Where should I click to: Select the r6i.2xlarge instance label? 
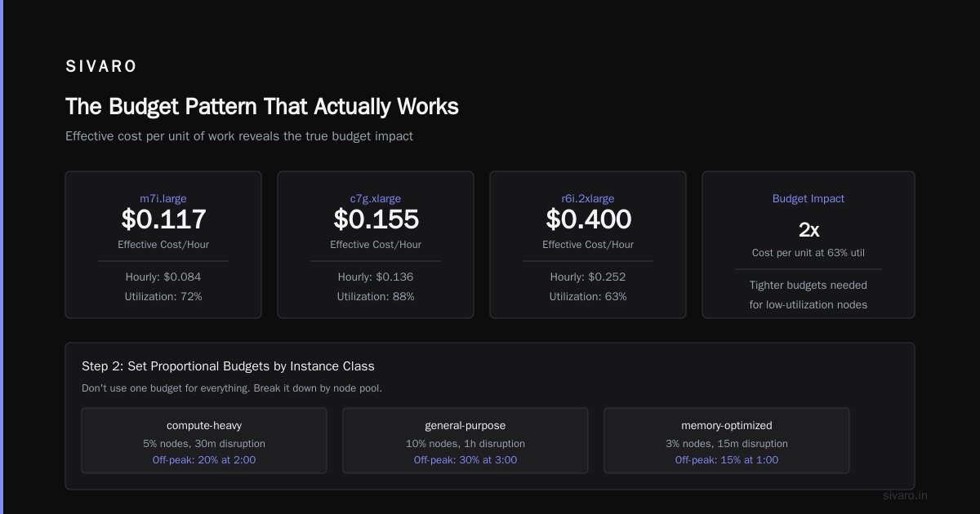click(x=588, y=198)
